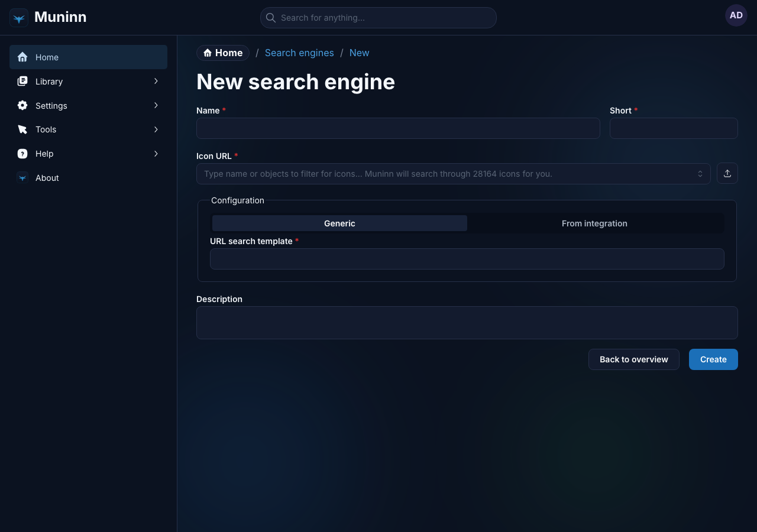The height and width of the screenshot is (532, 757).
Task: Open the Tools sidebar item
Action: click(88, 129)
